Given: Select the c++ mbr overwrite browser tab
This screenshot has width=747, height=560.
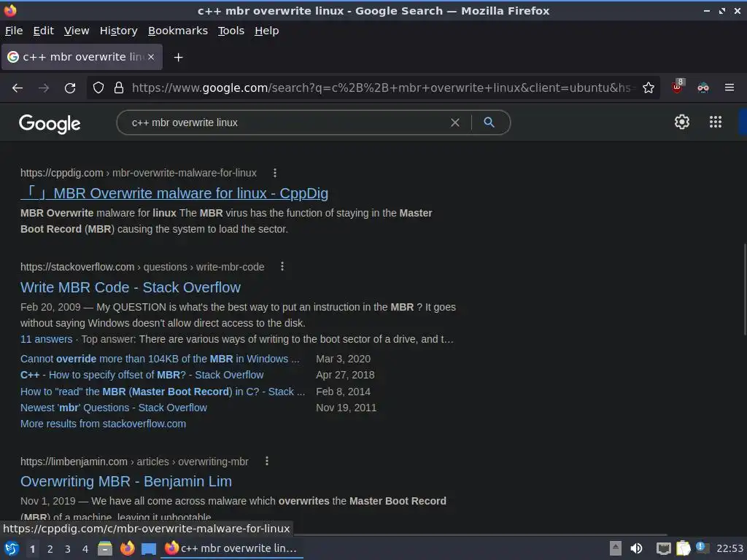Looking at the screenshot, I should click(x=82, y=57).
